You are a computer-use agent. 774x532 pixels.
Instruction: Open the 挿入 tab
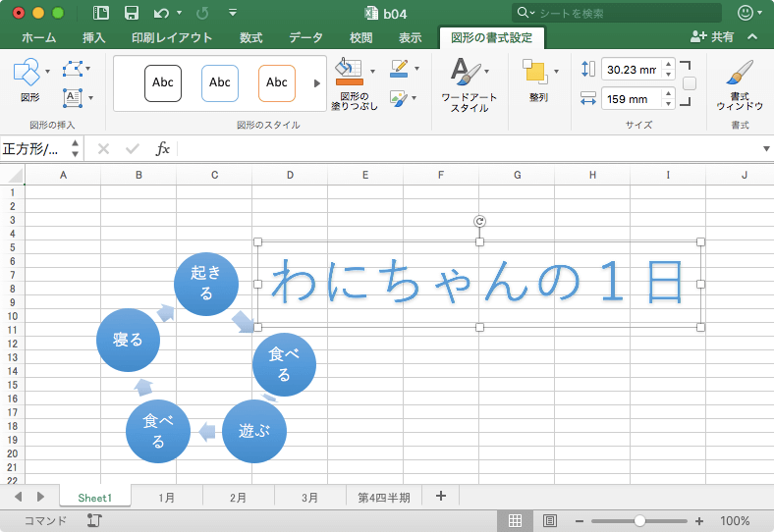point(93,37)
